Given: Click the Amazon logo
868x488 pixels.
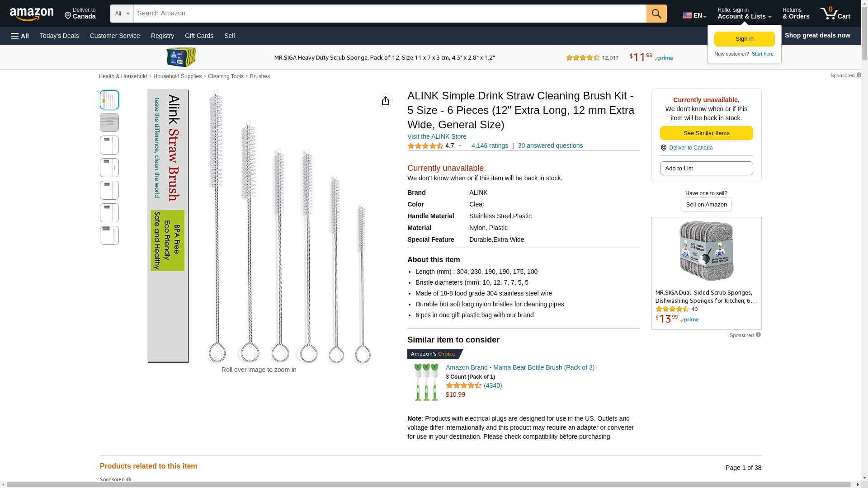Looking at the screenshot, I should [32, 14].
